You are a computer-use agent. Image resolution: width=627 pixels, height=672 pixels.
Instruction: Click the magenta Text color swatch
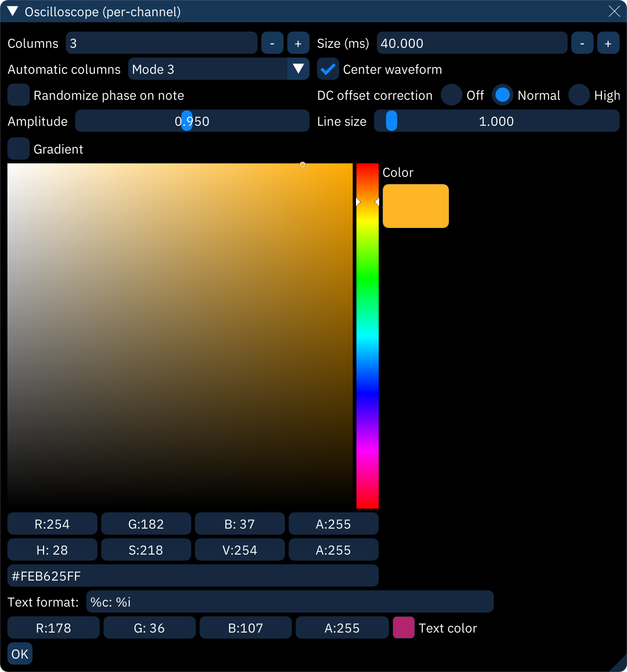pyautogui.click(x=403, y=627)
